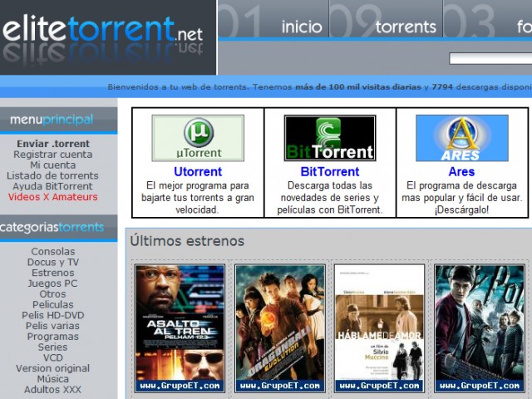Screen dimensions: 532x399
Task: Open Listado de torrents
Action: tap(52, 175)
